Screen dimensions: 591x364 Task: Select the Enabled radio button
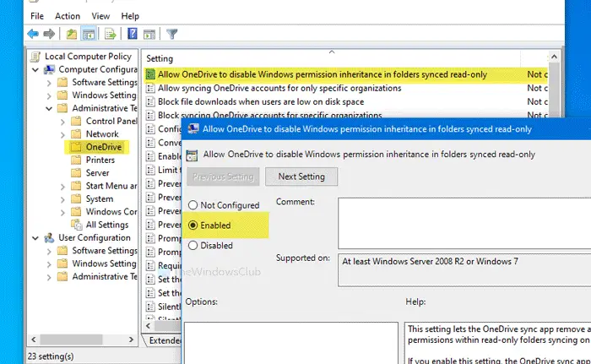click(x=193, y=225)
